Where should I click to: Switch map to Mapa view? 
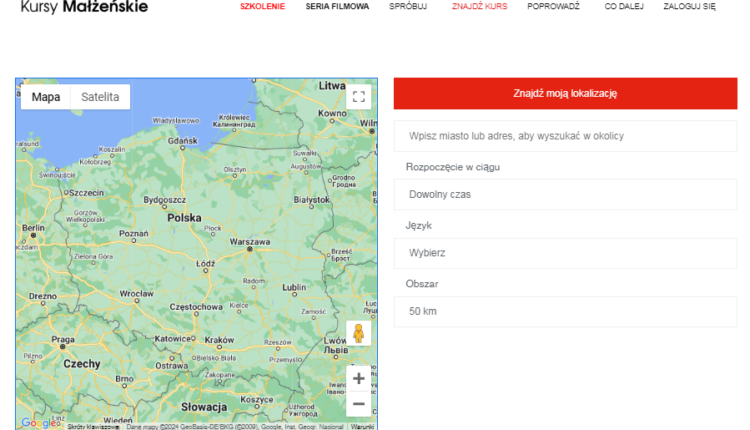pos(46,97)
